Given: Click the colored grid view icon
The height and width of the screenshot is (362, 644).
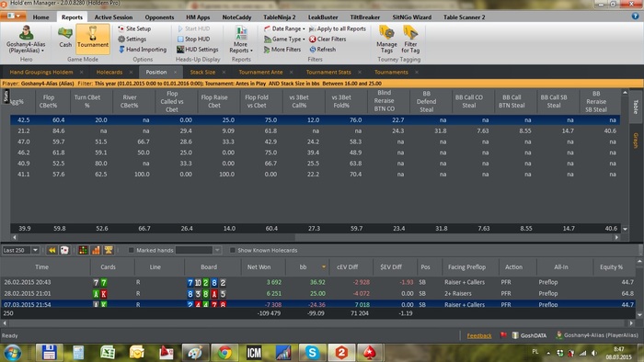Looking at the screenshot, I should 83,250.
